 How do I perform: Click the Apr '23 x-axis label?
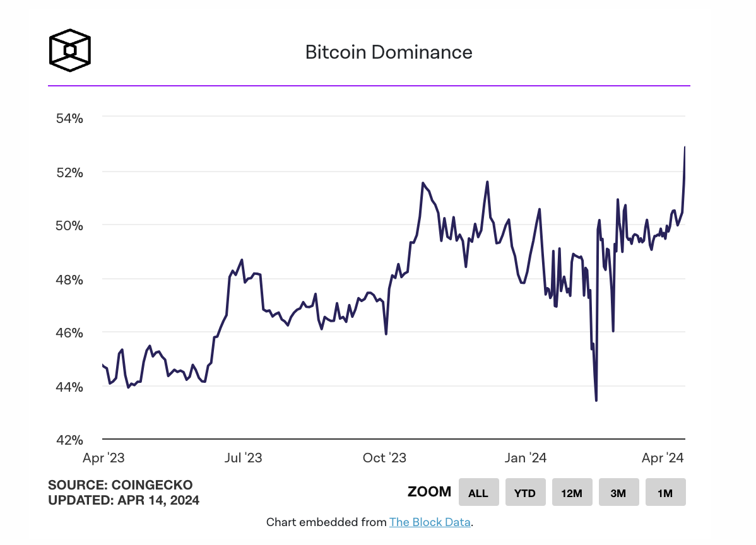pos(103,459)
